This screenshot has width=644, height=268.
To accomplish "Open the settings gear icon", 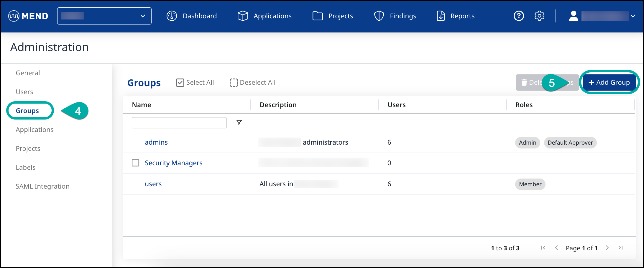I will pos(539,16).
